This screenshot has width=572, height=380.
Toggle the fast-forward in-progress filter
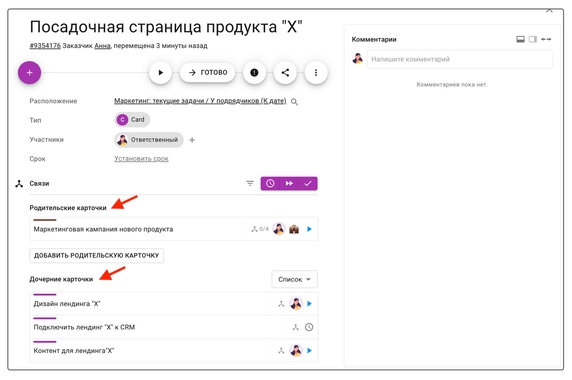tap(289, 183)
